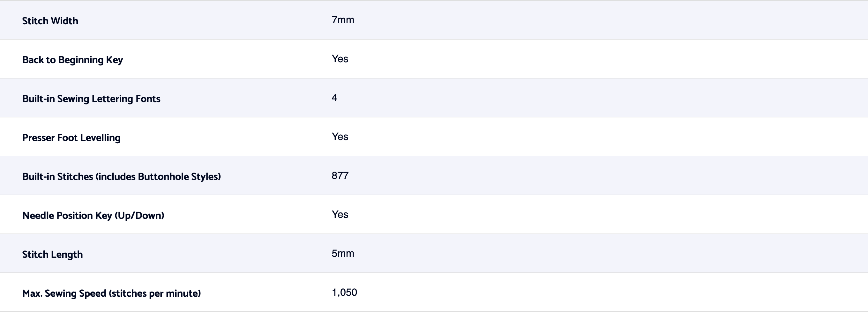Click the (stitches per minute) text

155,293
